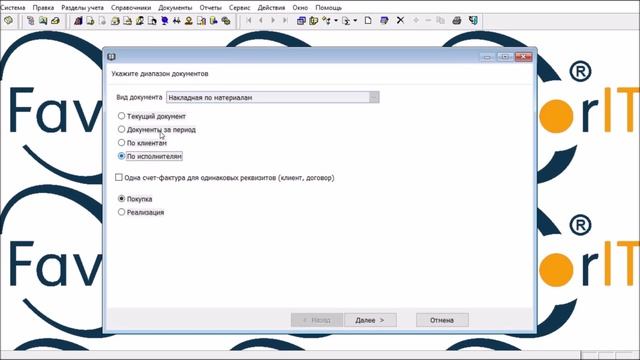Image resolution: width=640 pixels, height=360 pixels.
Task: Click the greyed plus toolbar icon
Action: coord(416,20)
